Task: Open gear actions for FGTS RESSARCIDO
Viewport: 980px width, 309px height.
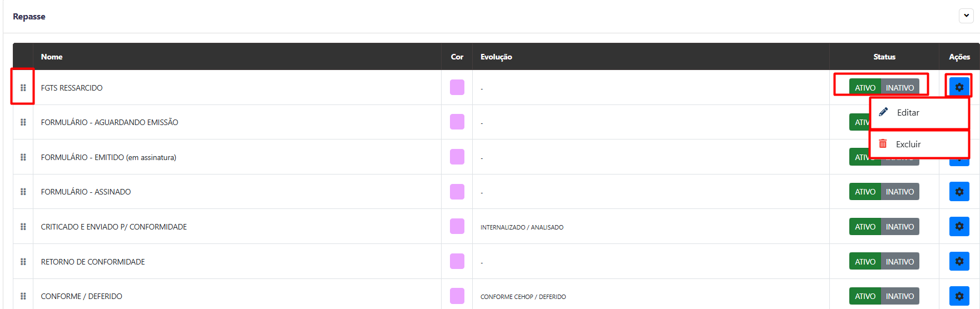Action: click(x=959, y=87)
